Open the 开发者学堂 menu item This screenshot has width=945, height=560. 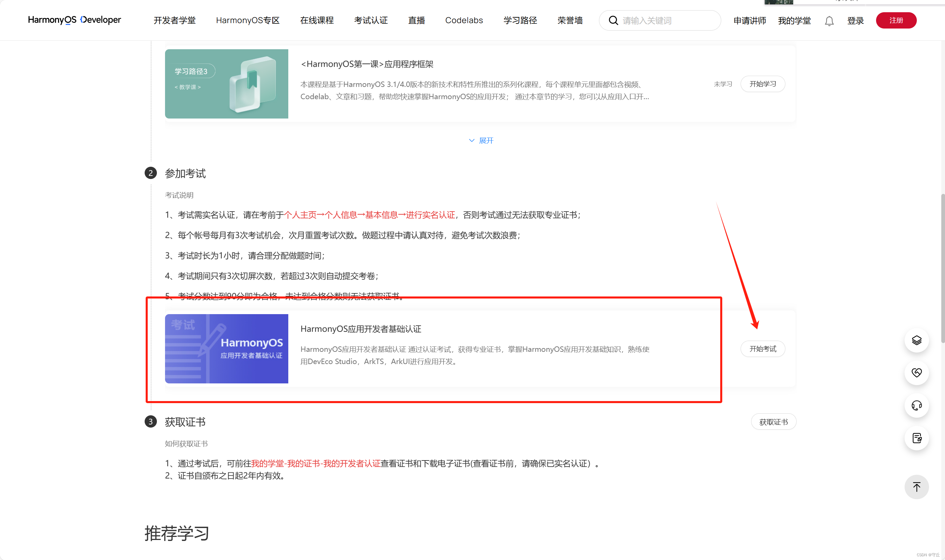coord(175,20)
